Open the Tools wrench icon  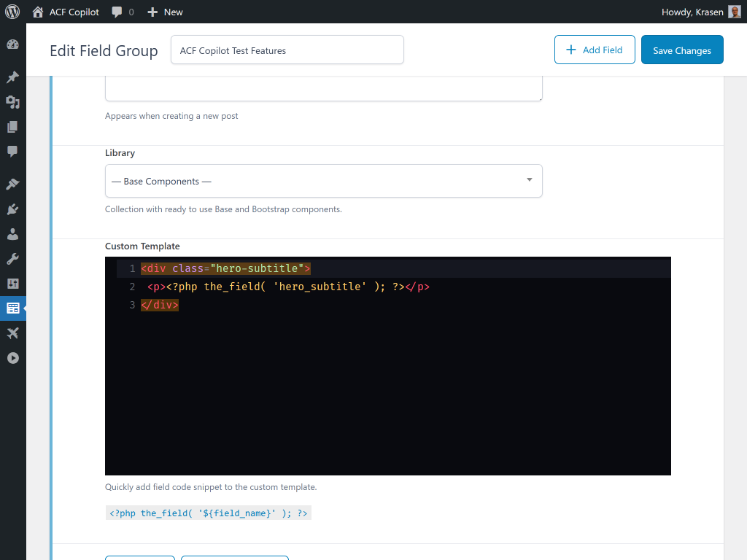12,259
